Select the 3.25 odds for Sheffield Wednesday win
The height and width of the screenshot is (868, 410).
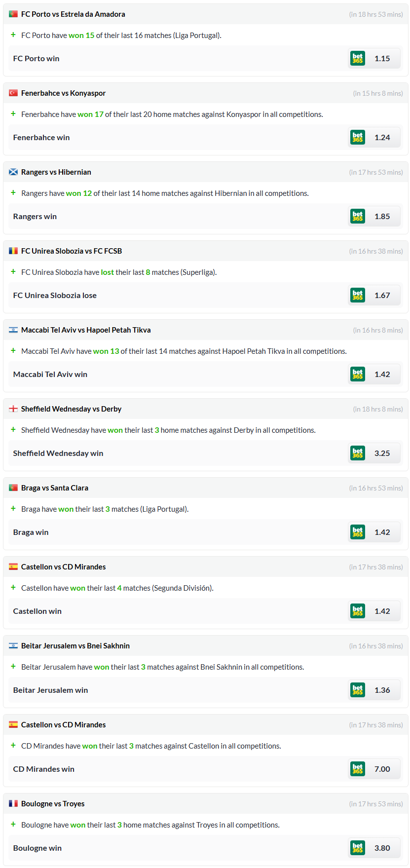tap(382, 453)
